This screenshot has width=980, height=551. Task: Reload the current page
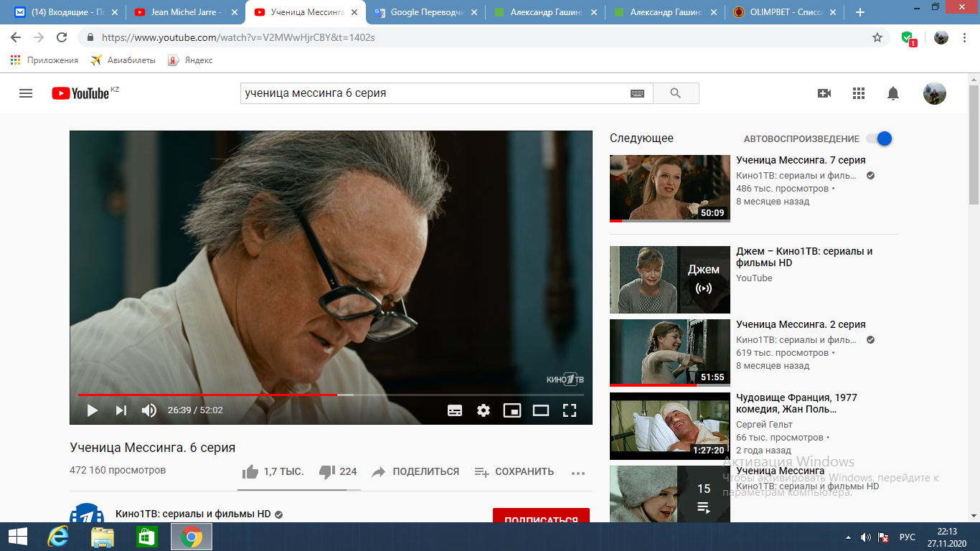[62, 37]
